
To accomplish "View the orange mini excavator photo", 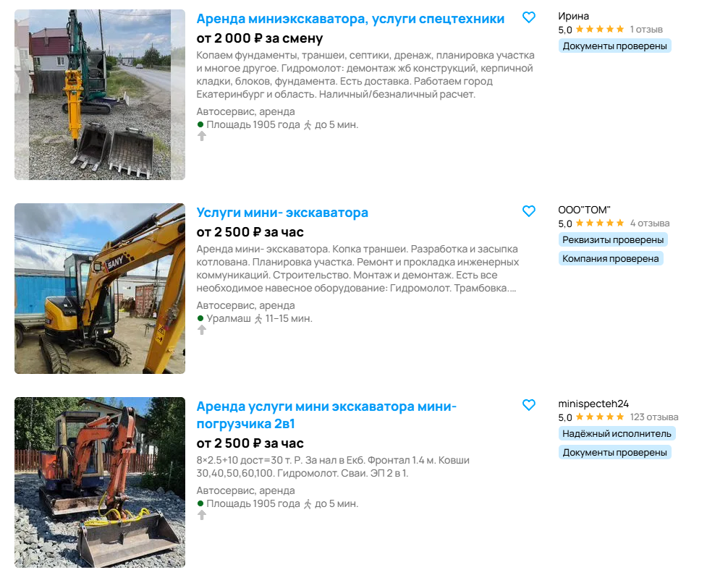I will coord(100,482).
